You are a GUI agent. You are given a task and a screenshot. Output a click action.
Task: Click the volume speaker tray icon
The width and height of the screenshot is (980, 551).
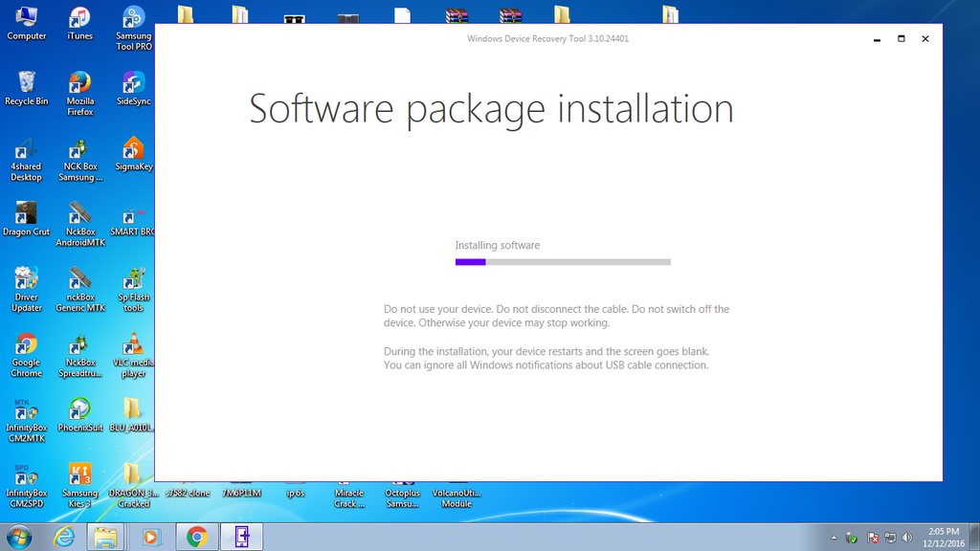(907, 538)
